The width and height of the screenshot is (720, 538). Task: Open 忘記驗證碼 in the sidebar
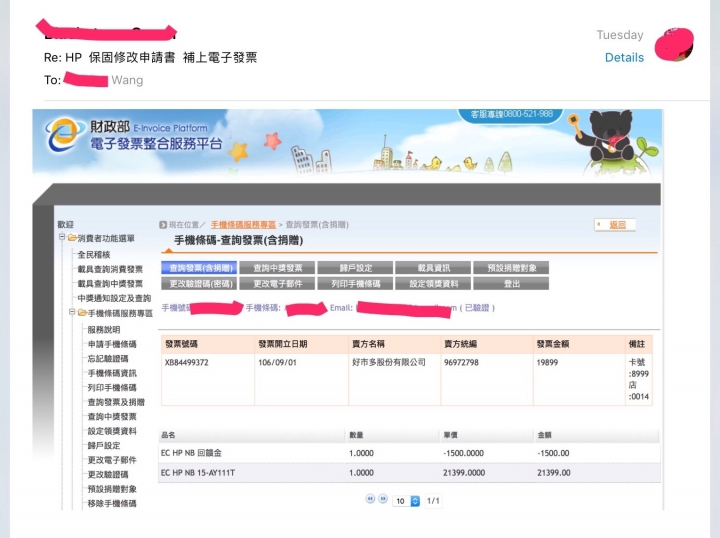click(108, 359)
